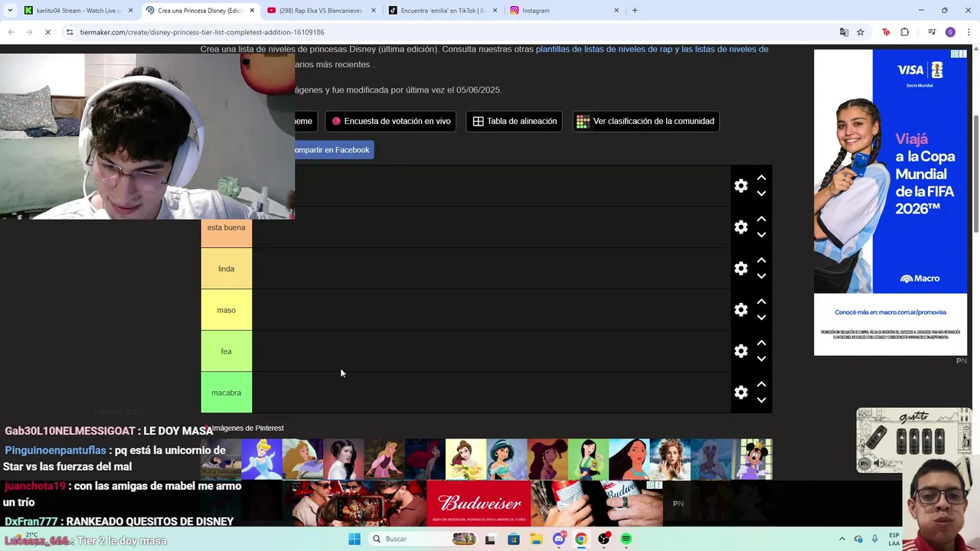The height and width of the screenshot is (551, 980).
Task: Open Microsoft Store from the taskbar
Action: [x=513, y=539]
